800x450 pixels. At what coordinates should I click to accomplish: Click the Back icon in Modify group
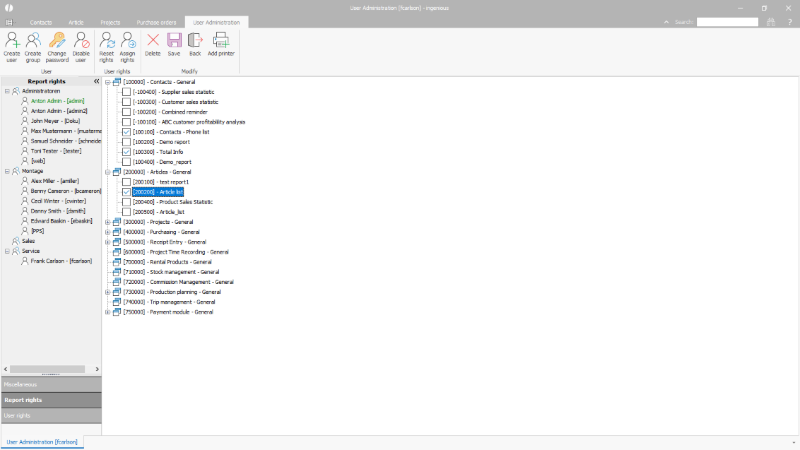[195, 40]
